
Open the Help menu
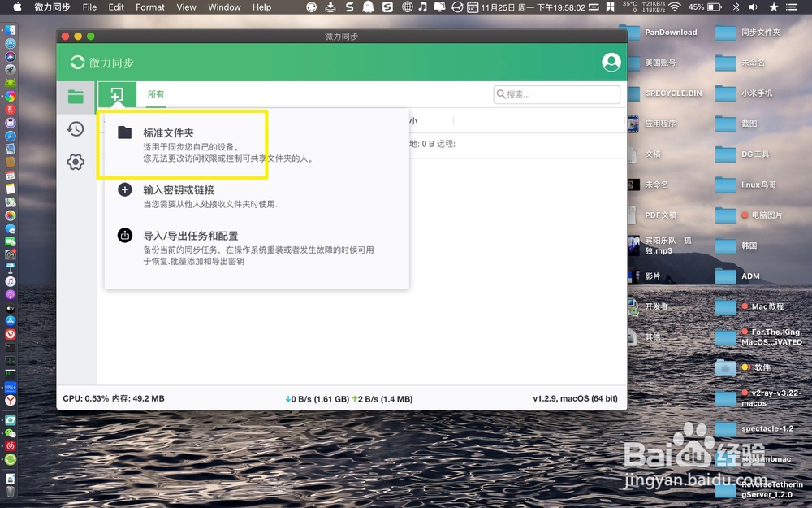pos(262,7)
